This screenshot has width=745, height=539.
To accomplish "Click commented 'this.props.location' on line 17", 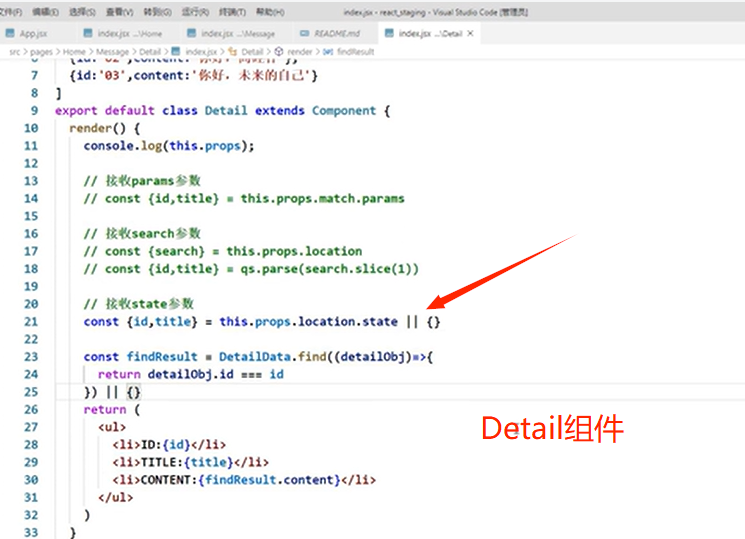I will click(294, 251).
